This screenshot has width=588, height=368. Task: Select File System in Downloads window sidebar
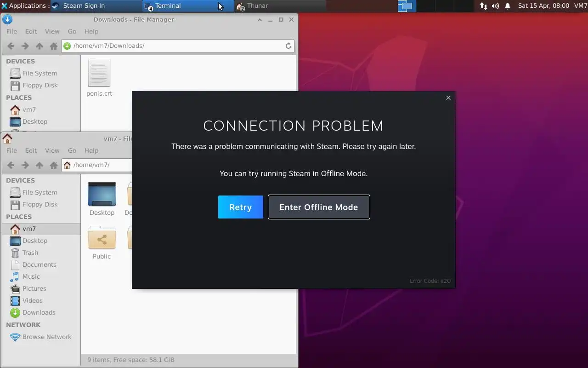(40, 73)
